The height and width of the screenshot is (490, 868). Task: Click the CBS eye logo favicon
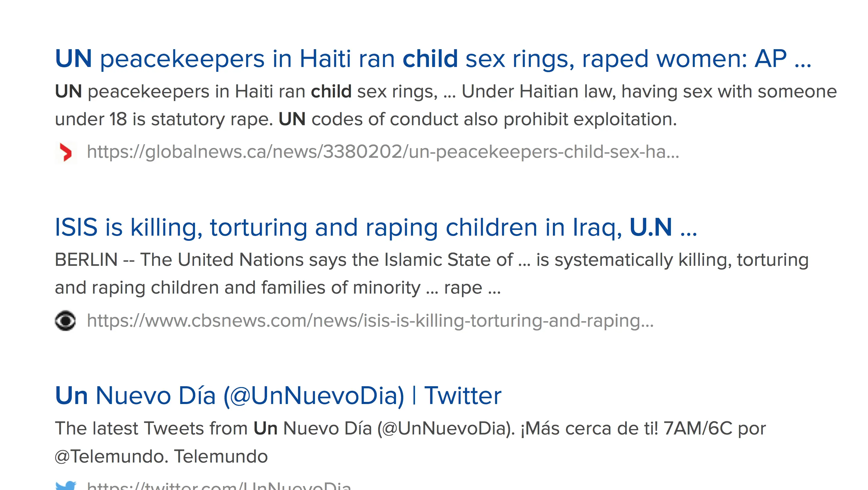[65, 321]
